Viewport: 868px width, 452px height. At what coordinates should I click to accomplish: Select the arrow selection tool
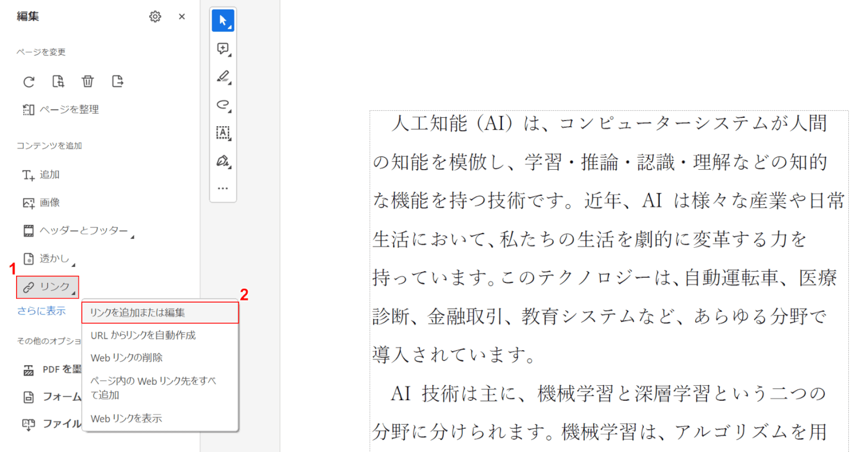click(223, 21)
